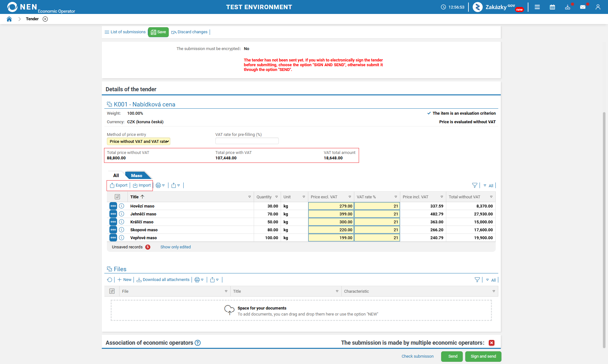Image resolution: width=608 pixels, height=364 pixels.
Task: Click the Show only edited link
Action: tap(175, 247)
